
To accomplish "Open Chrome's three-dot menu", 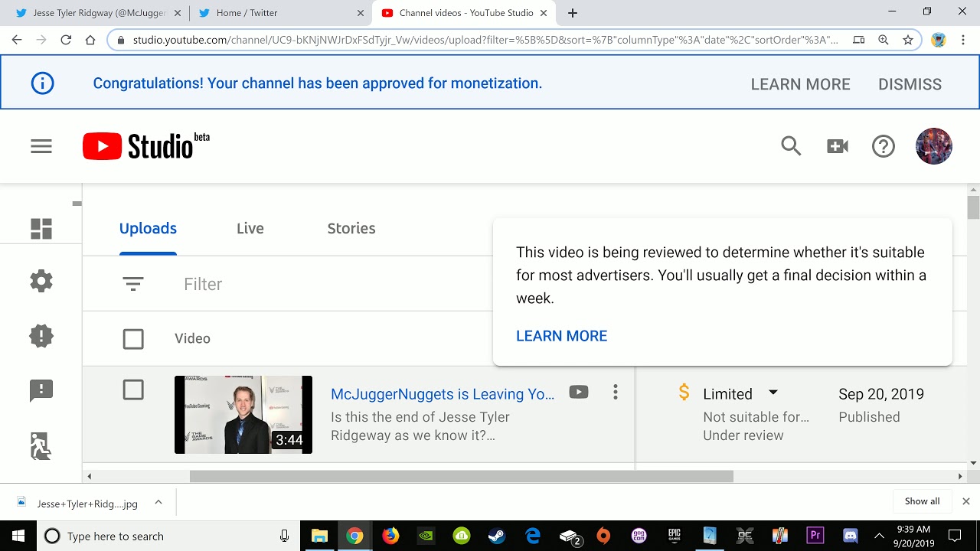I will 962,40.
